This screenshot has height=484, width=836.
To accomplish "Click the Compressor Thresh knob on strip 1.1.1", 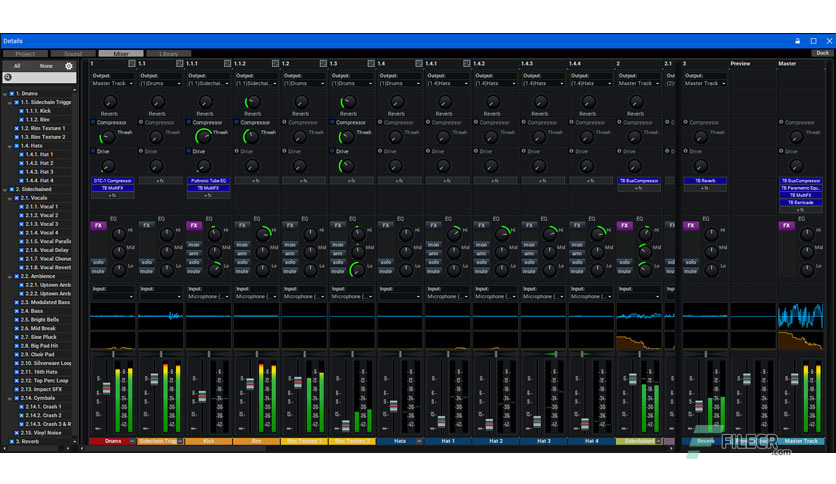I will click(204, 136).
